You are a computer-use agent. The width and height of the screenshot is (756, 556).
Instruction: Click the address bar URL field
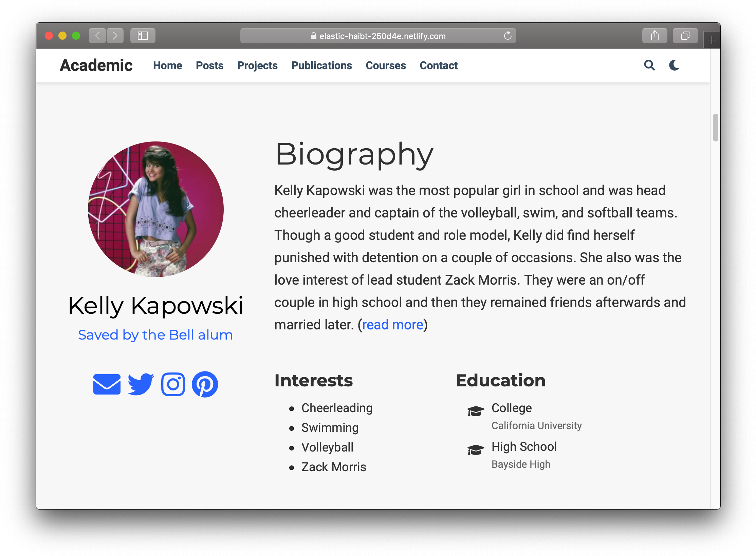(378, 36)
